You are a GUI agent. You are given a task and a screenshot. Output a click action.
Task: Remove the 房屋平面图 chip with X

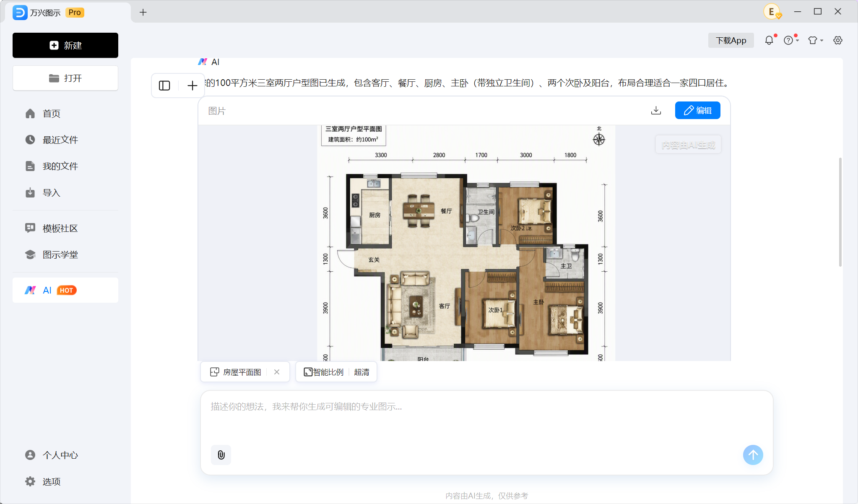(x=277, y=372)
